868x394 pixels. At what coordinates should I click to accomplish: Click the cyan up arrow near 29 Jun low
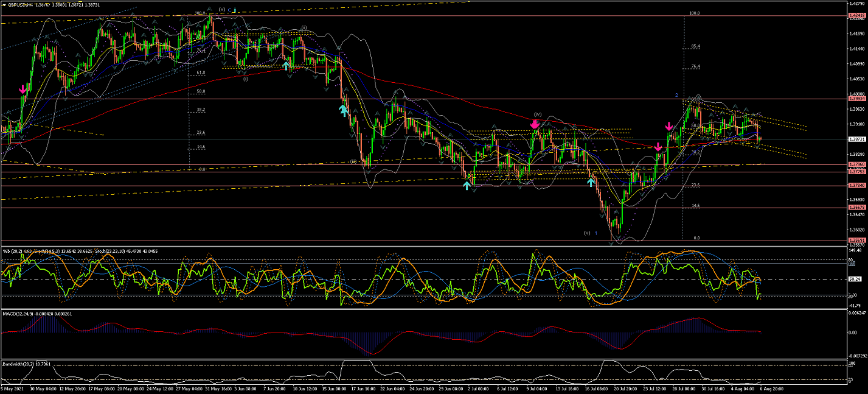pos(467,185)
